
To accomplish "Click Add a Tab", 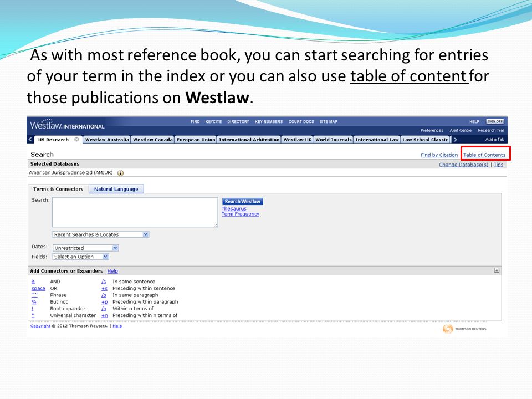I will tap(495, 140).
